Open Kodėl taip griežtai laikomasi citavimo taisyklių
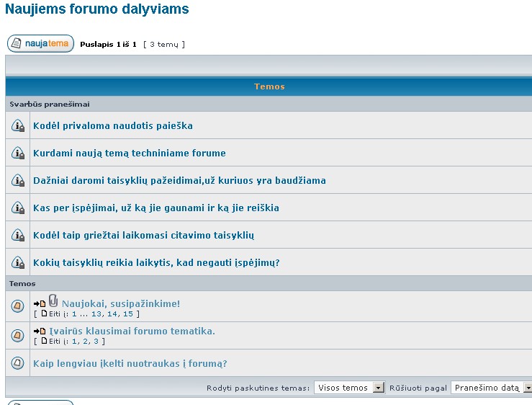 (x=143, y=235)
